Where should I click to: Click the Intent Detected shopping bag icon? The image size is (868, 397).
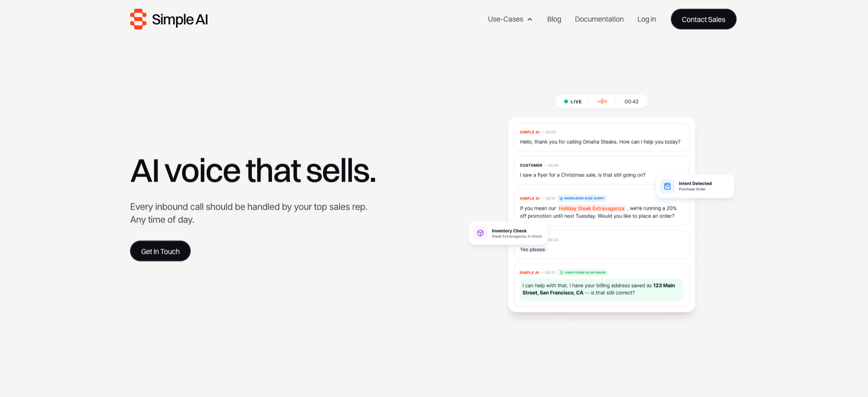[x=667, y=186]
